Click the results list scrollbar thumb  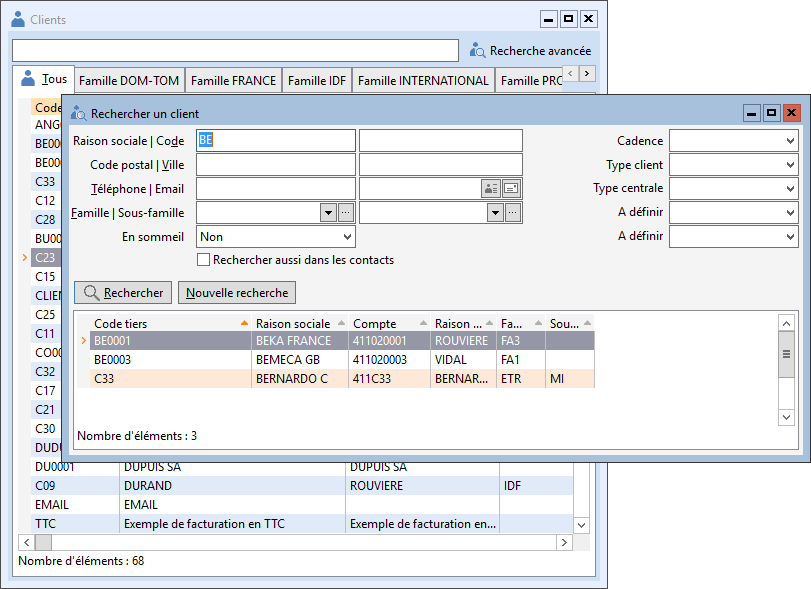point(786,354)
